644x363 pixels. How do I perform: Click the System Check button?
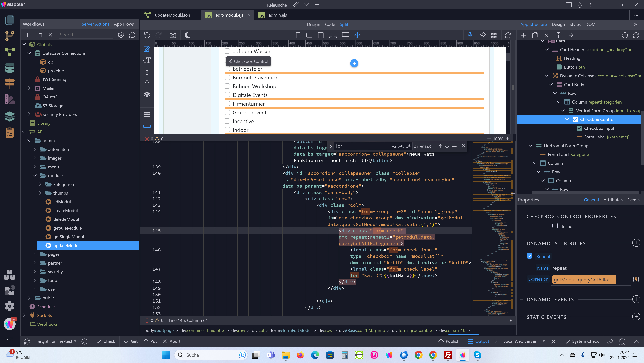pos(582,341)
